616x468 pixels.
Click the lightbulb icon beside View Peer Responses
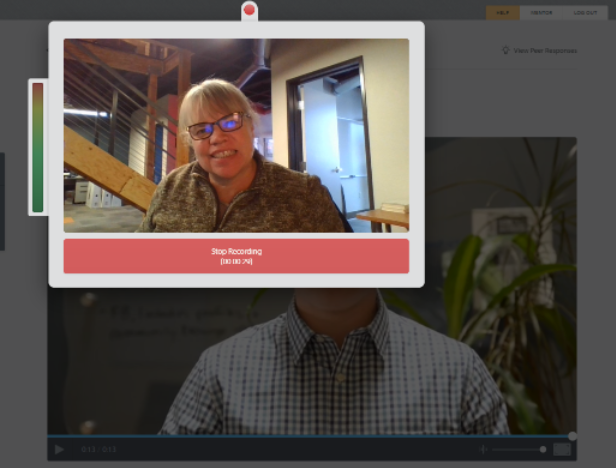(x=506, y=50)
